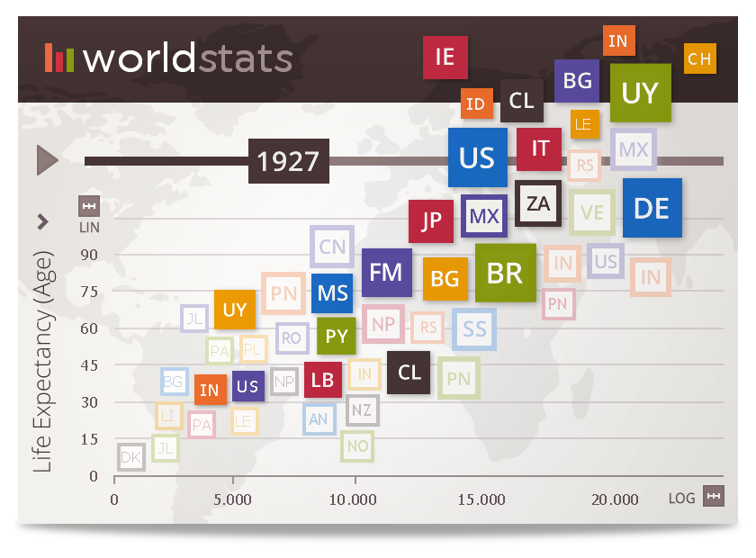Select the large green UY tile
The image size is (756, 558).
point(640,93)
